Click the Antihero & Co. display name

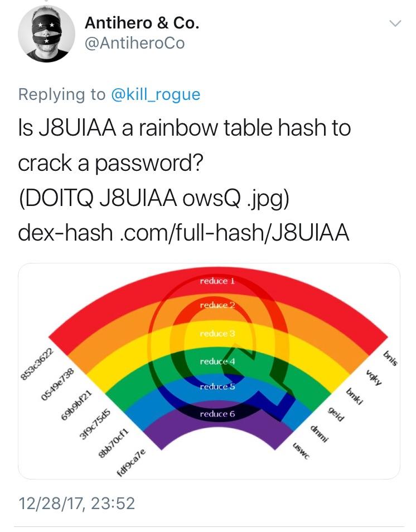(142, 23)
